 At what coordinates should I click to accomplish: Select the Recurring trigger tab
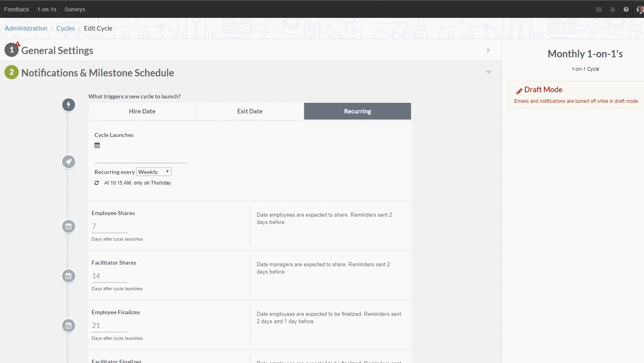tap(357, 111)
